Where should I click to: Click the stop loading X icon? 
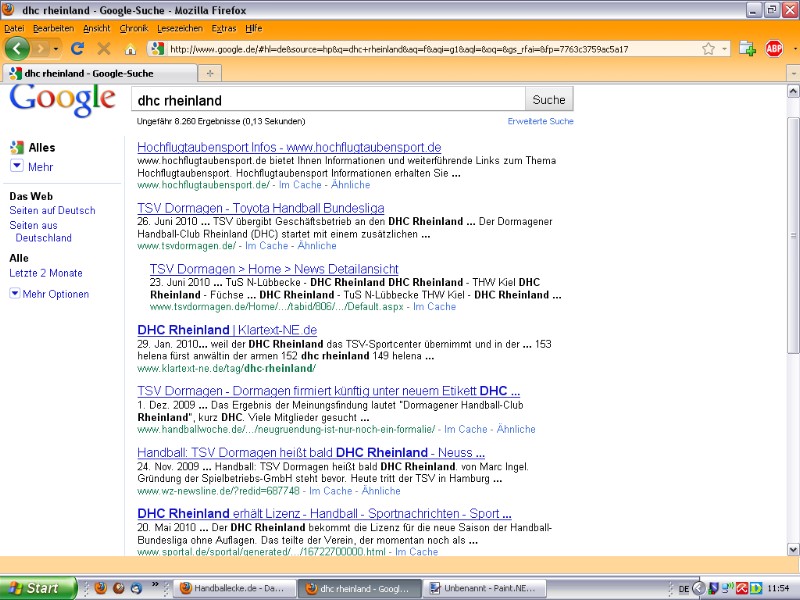point(104,48)
